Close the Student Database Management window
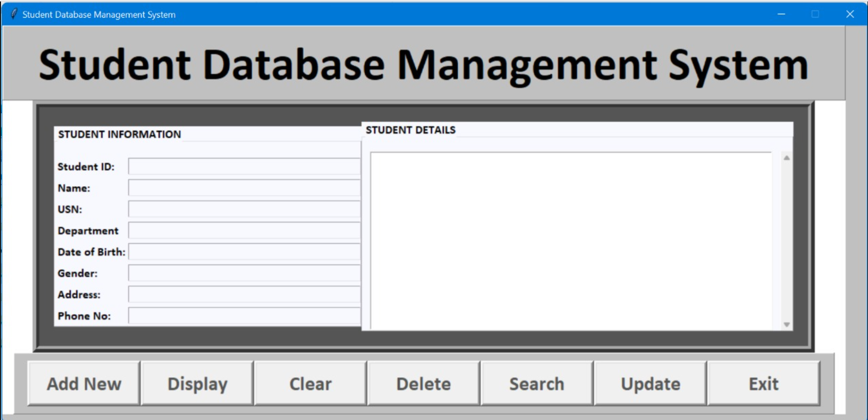The height and width of the screenshot is (420, 868). coord(850,14)
